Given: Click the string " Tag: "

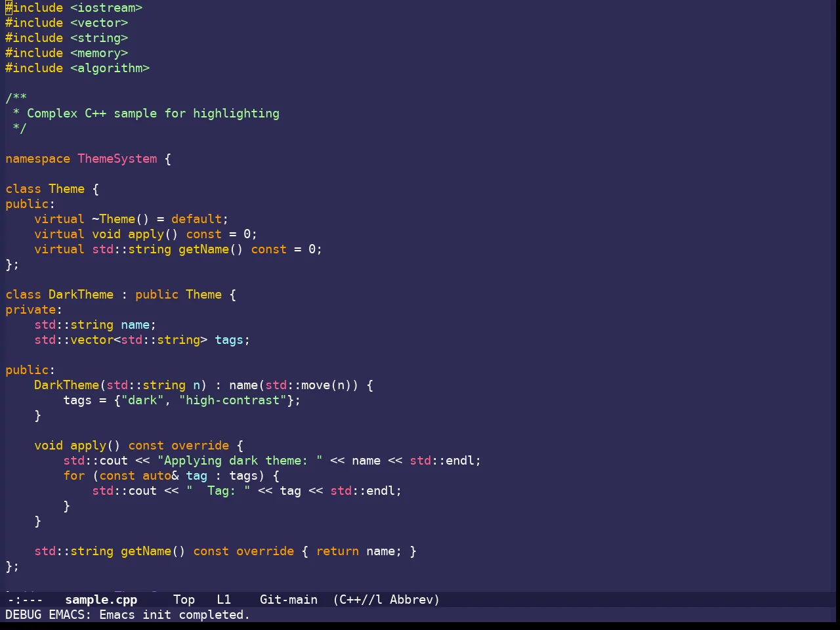Looking at the screenshot, I should coord(218,491).
